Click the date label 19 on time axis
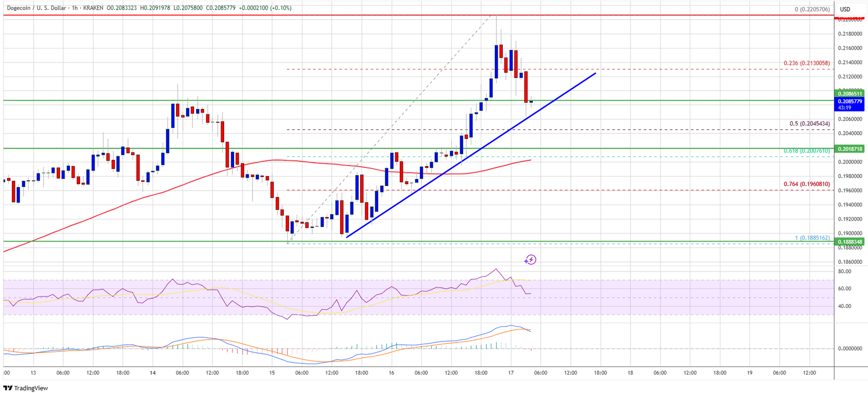The width and height of the screenshot is (868, 393). tap(749, 373)
